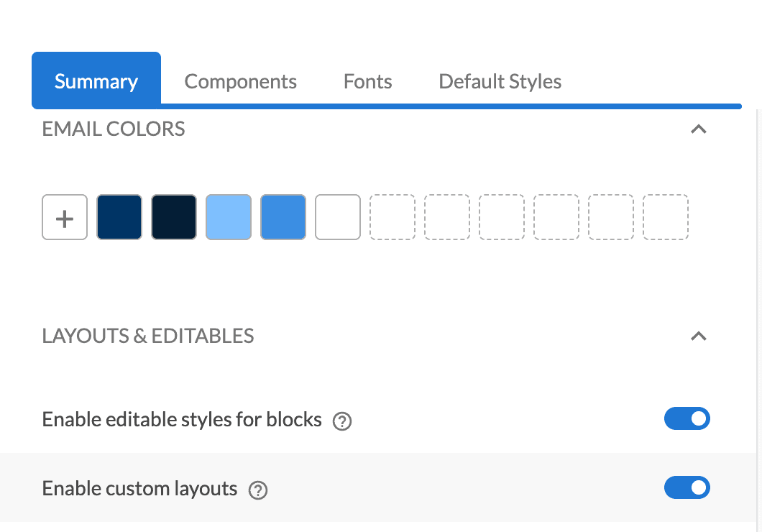
Task: Pick the light sky blue swatch
Action: (229, 217)
